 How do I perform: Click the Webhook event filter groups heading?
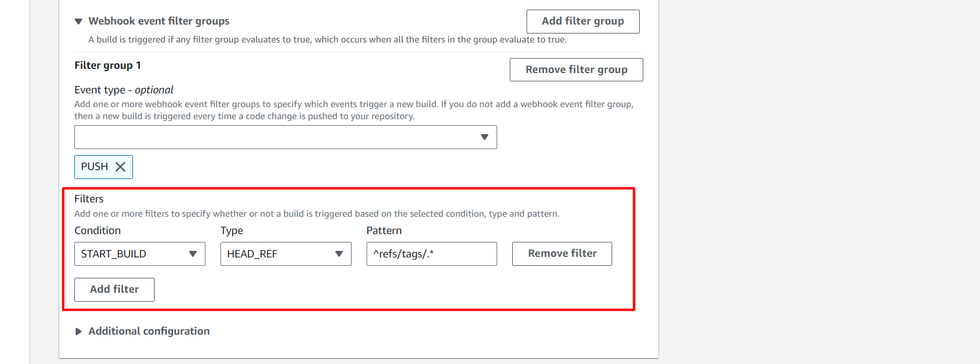tap(159, 22)
